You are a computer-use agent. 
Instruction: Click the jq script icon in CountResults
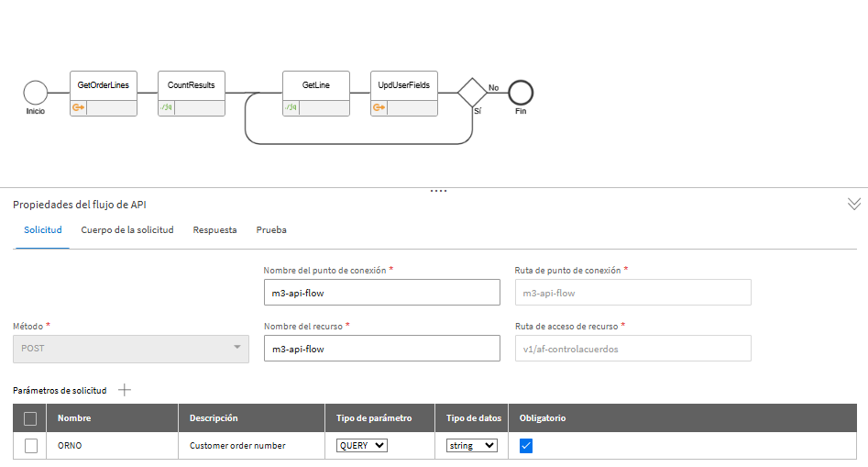[x=166, y=107]
